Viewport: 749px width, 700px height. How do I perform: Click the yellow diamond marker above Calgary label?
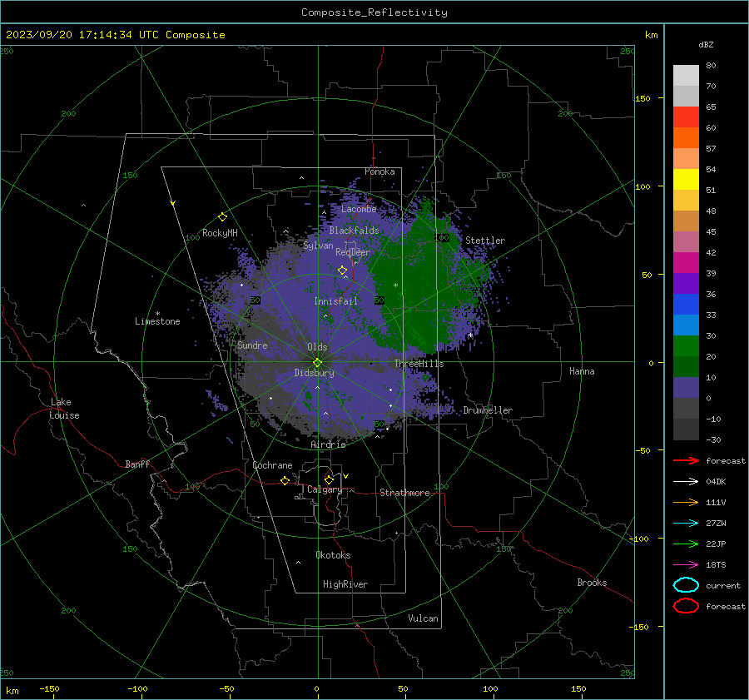(329, 479)
